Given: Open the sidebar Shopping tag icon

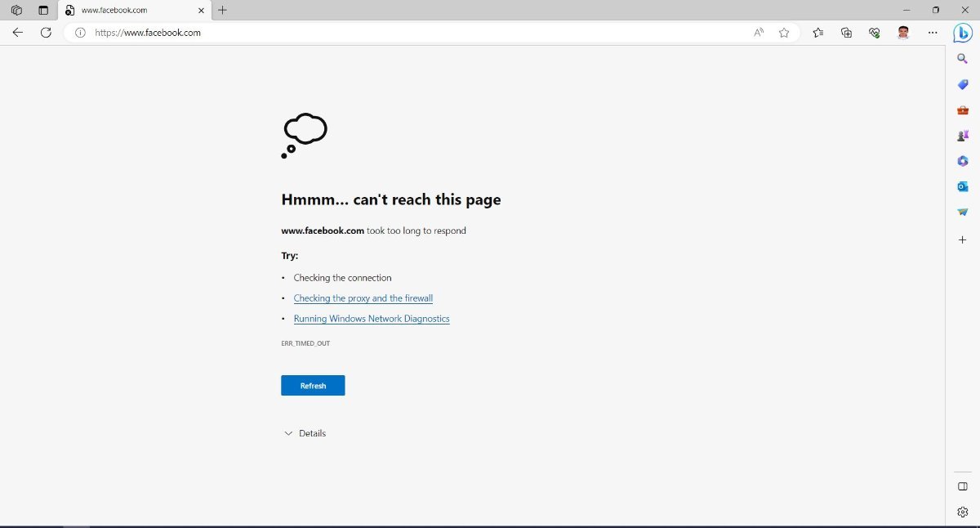Looking at the screenshot, I should 962,84.
